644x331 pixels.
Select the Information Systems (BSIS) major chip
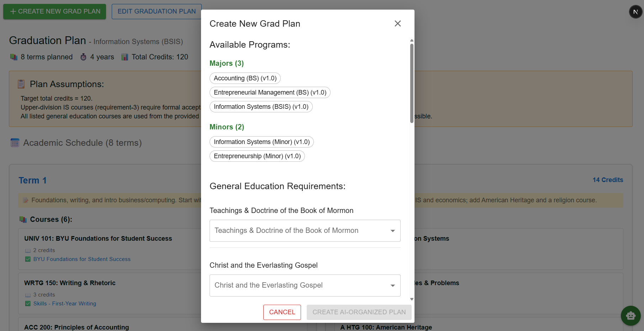261,107
